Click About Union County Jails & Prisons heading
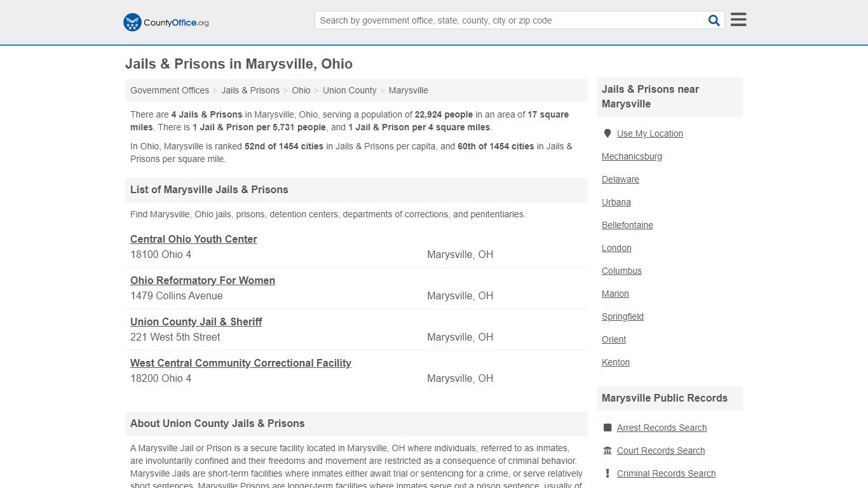 217,423
